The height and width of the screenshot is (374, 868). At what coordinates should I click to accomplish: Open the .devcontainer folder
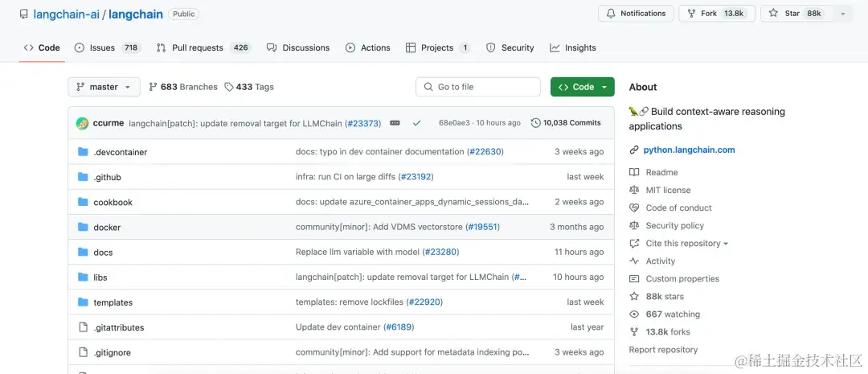click(120, 152)
